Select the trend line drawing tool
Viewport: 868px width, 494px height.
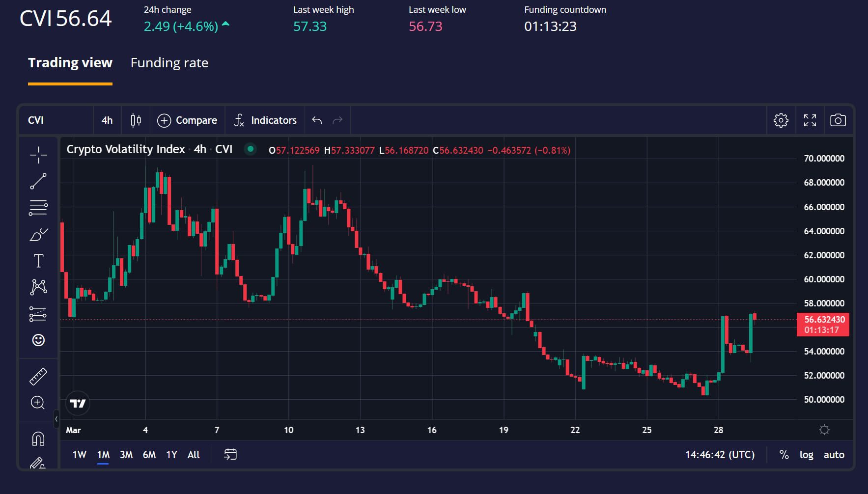[x=38, y=181]
